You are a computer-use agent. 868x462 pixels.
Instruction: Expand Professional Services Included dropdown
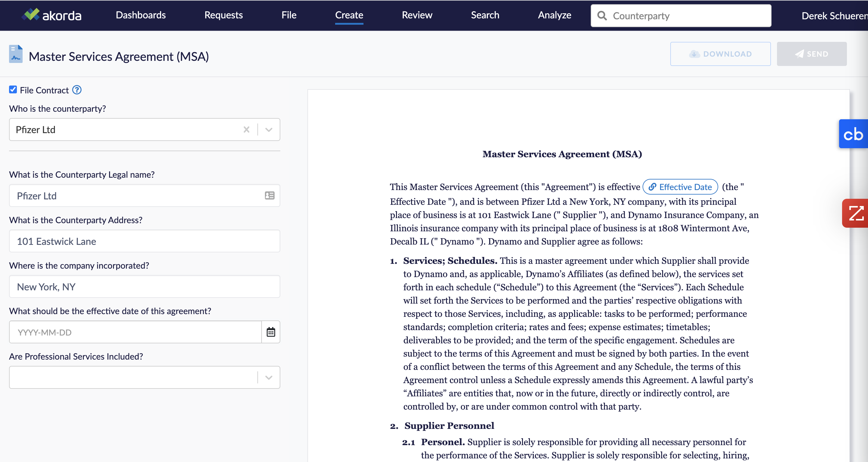(269, 377)
